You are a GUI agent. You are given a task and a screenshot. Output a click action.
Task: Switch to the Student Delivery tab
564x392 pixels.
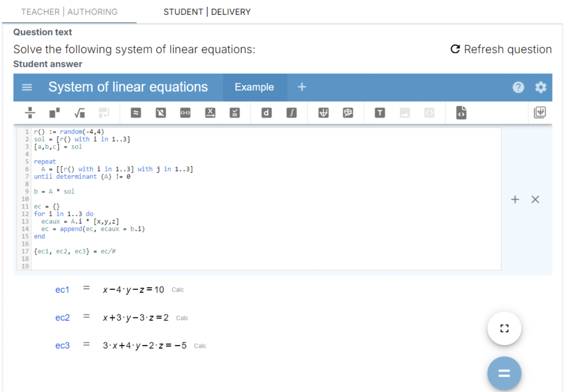click(207, 12)
